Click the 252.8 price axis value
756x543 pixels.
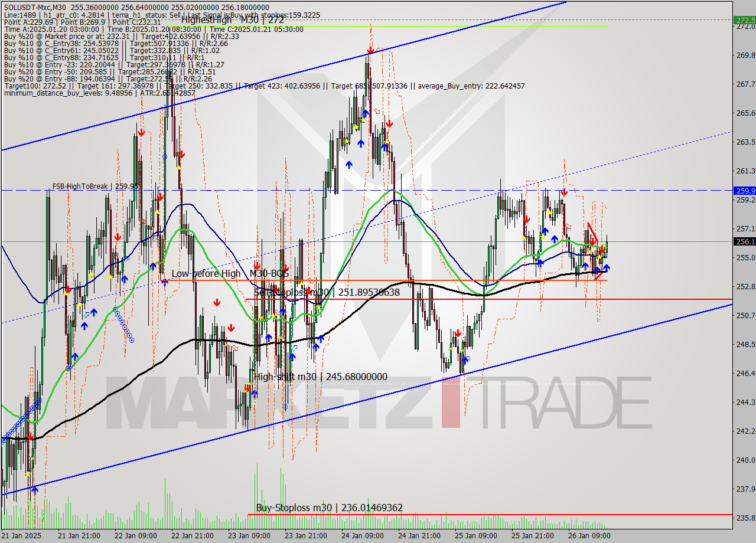pyautogui.click(x=745, y=287)
